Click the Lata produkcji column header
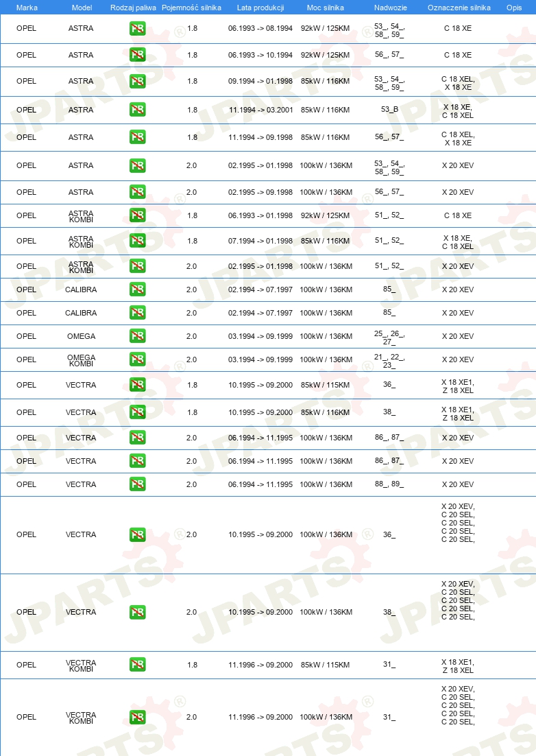536x756 pixels. click(x=260, y=8)
